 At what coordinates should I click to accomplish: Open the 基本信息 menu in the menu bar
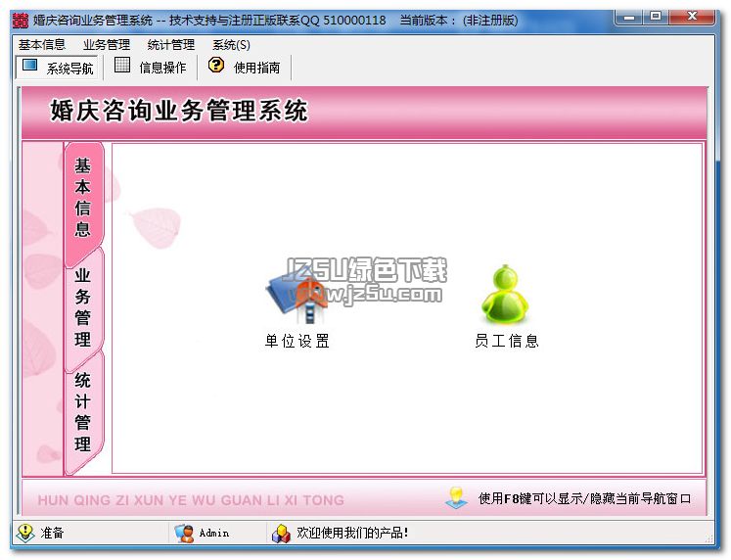click(x=42, y=45)
